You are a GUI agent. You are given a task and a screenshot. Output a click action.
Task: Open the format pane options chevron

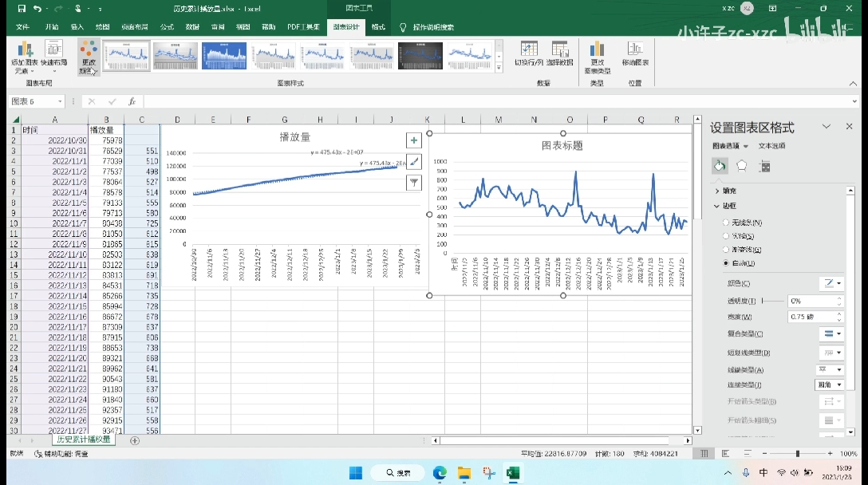point(827,127)
